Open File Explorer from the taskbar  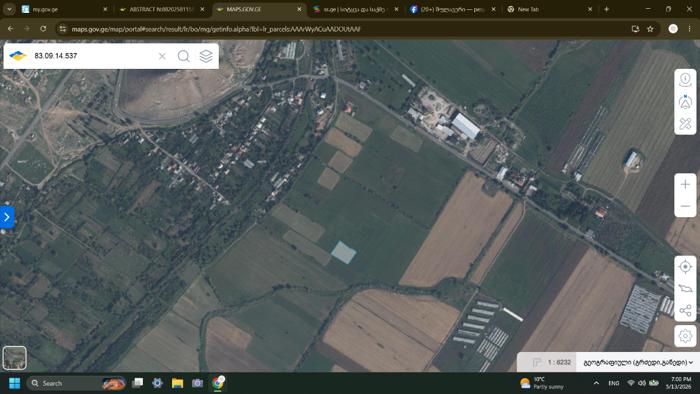177,383
